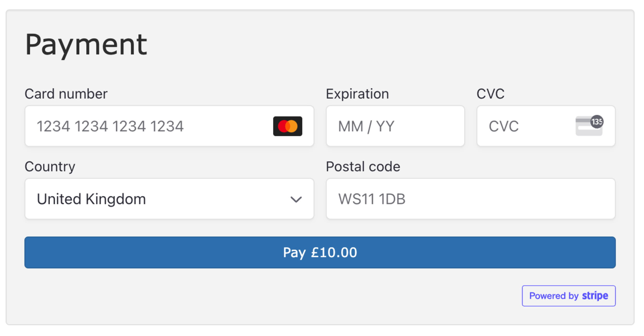Click the Powered by stripe badge border
The width and height of the screenshot is (644, 336).
[x=569, y=296]
